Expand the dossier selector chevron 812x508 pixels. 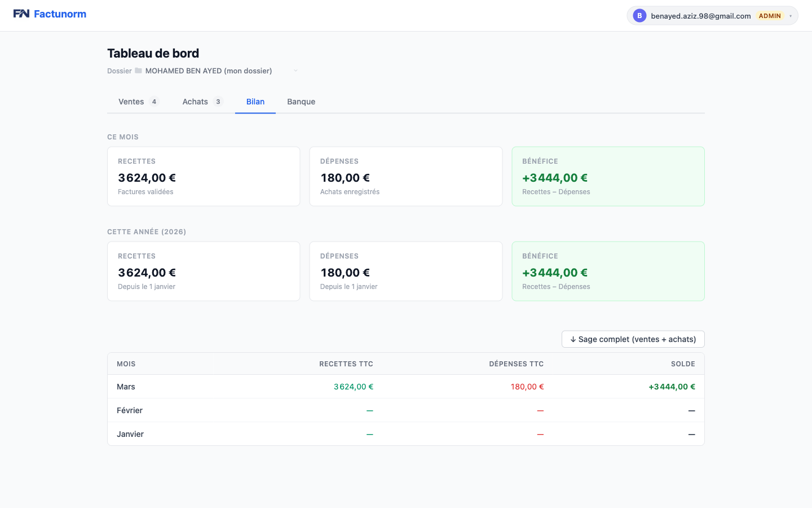295,71
